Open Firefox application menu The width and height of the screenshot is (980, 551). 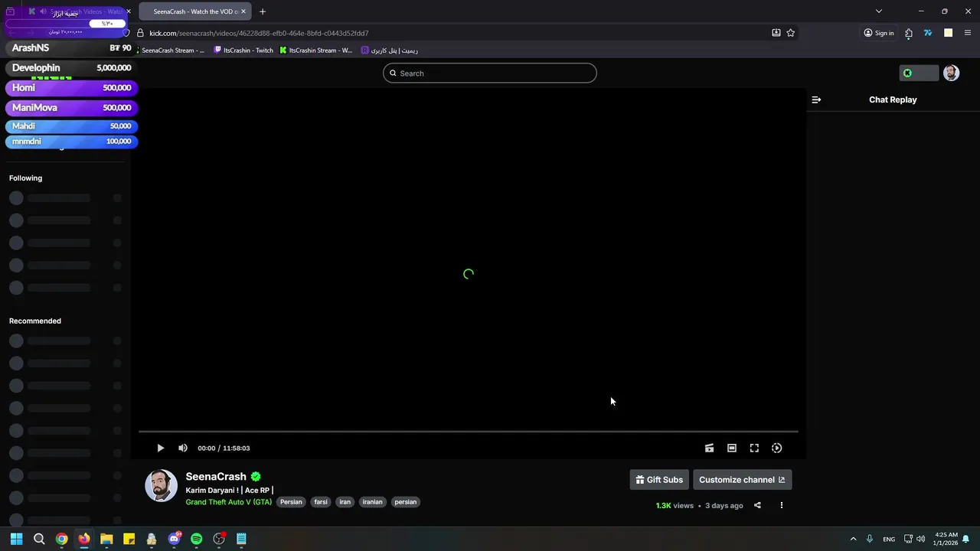(x=968, y=33)
